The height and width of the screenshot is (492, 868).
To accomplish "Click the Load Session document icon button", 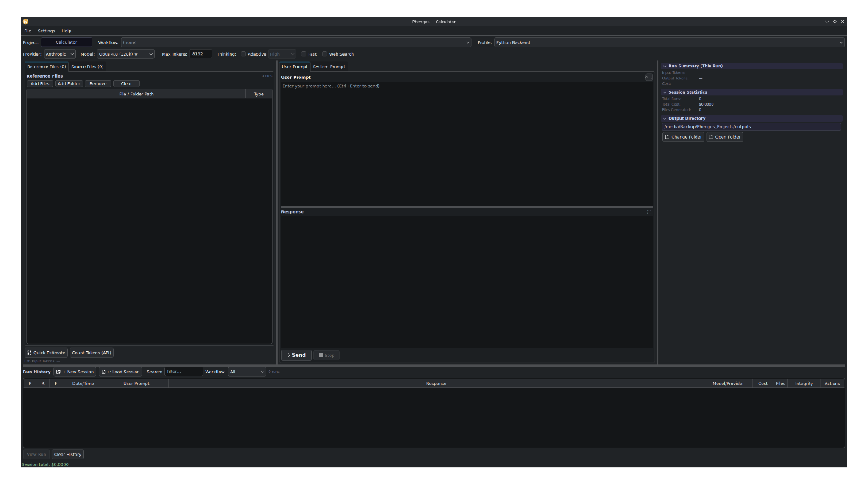I will tap(120, 372).
